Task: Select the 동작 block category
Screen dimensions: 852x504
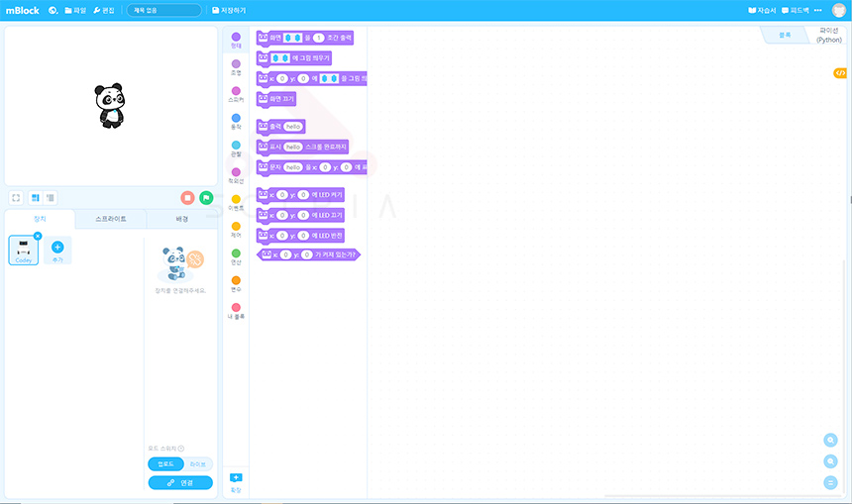Action: pos(236,122)
